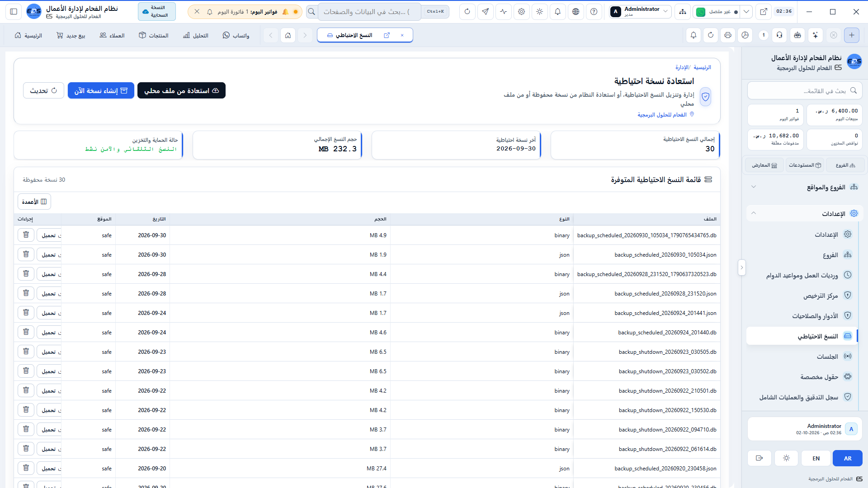Click the printer icon in toolbar
Image resolution: width=868 pixels, height=488 pixels.
click(728, 35)
